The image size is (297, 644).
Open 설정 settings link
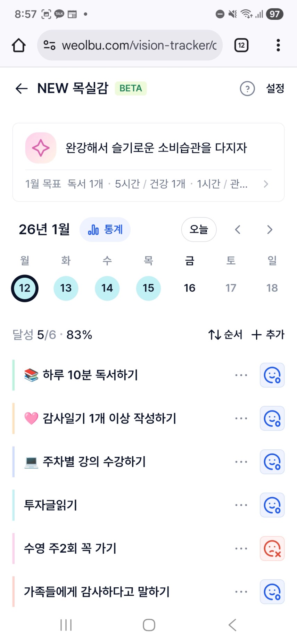tap(275, 89)
